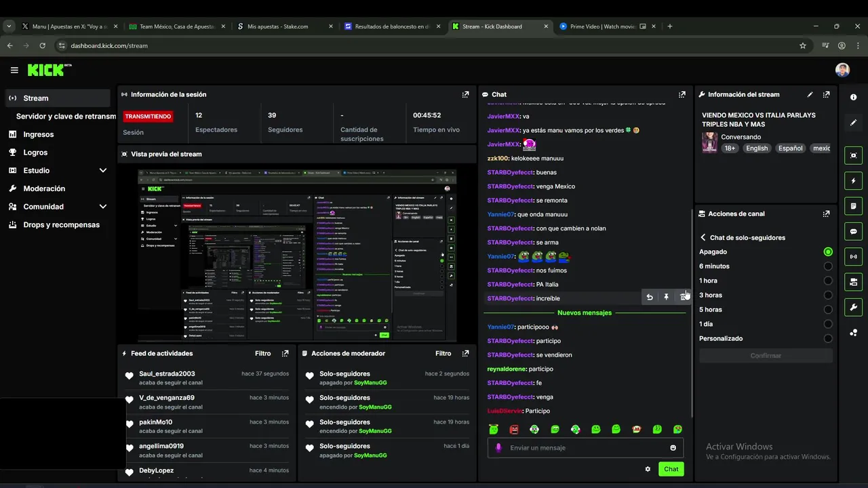Toggle the chat bubble widget icon in sidebar
This screenshot has width=868, height=488.
coord(853,231)
